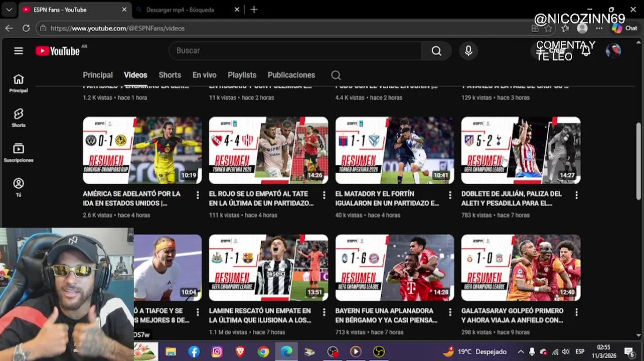Image resolution: width=644 pixels, height=361 pixels.
Task: Search within the channel using the magnifier icon
Action: point(336,75)
